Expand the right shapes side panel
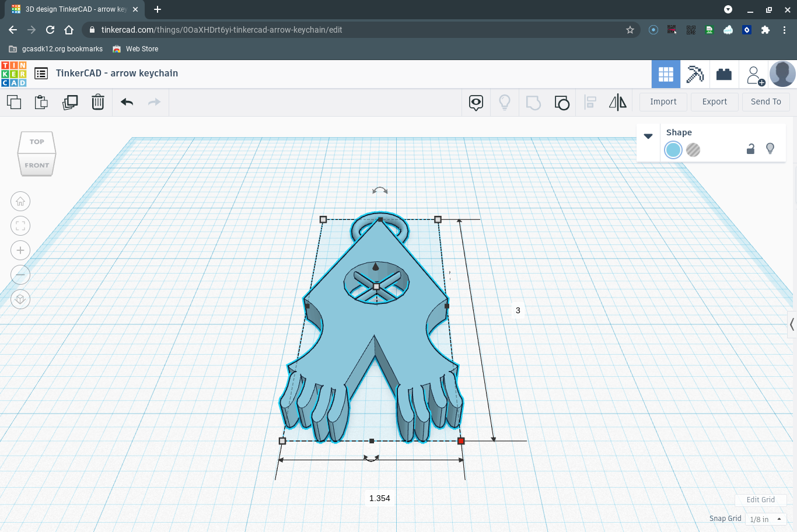This screenshot has height=532, width=797. (792, 324)
